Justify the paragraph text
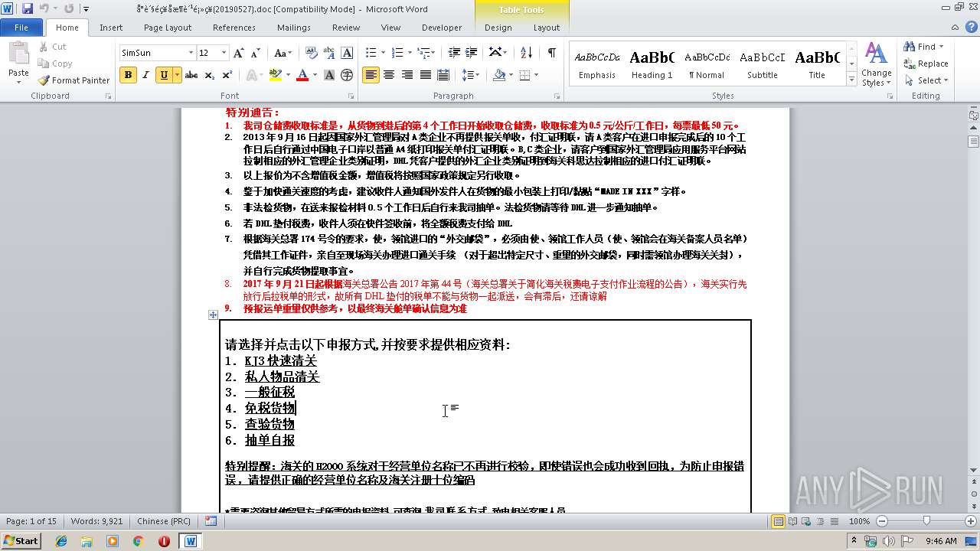 click(x=425, y=75)
